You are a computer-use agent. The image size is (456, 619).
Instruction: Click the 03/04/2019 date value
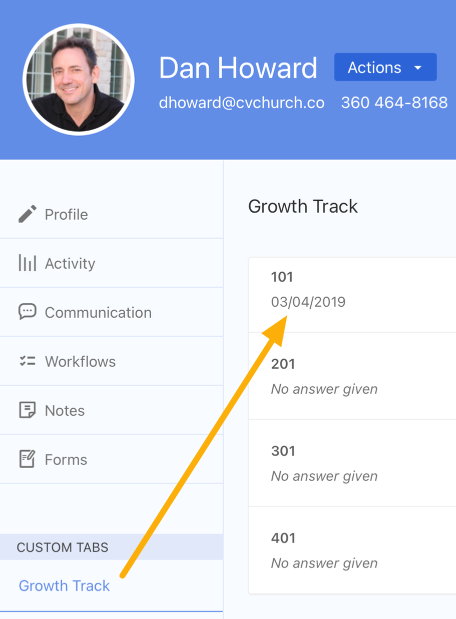coord(308,302)
